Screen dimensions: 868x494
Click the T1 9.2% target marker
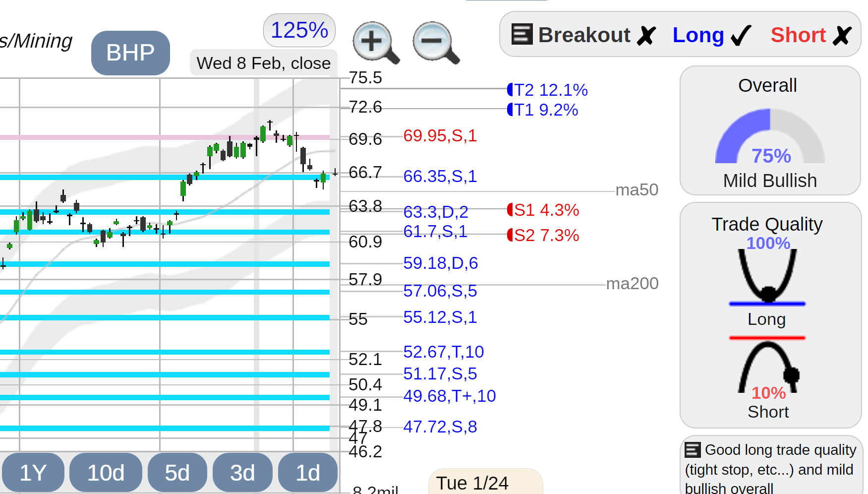pyautogui.click(x=543, y=110)
